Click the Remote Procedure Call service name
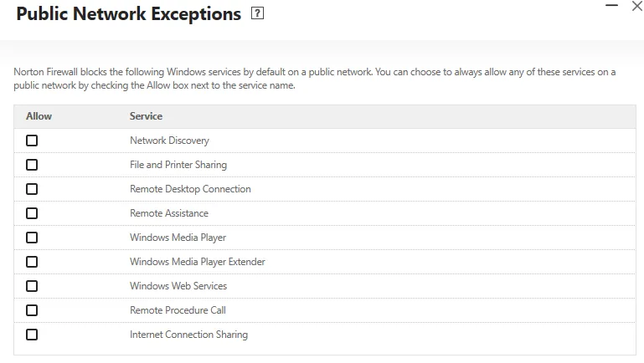This screenshot has height=363, width=644. click(x=178, y=310)
